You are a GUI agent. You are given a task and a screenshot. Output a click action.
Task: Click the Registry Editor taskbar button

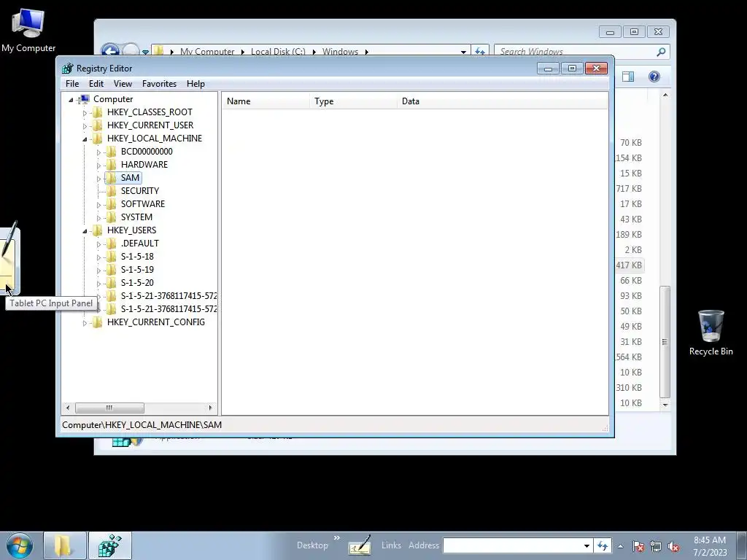(x=110, y=545)
